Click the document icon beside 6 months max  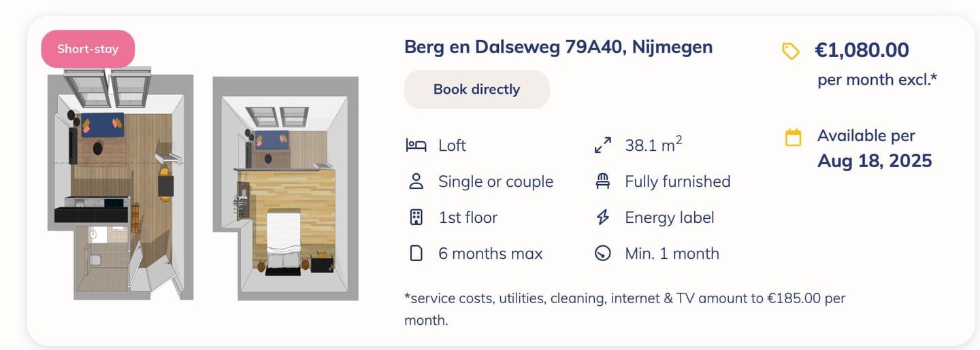(x=416, y=253)
